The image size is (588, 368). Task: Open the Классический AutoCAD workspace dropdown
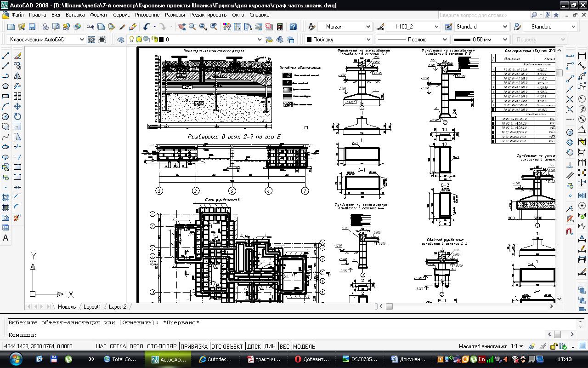[46, 40]
